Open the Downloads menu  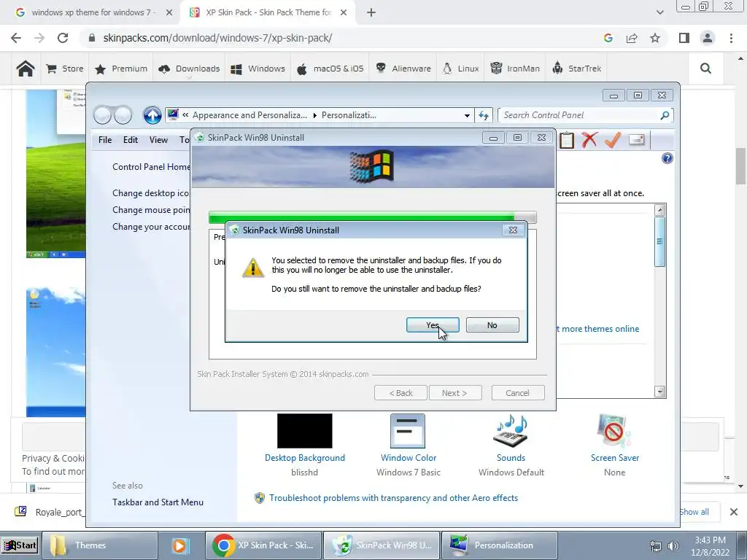(189, 69)
